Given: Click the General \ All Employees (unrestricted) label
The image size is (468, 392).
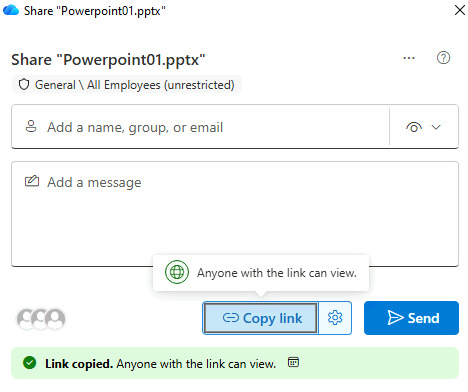Looking at the screenshot, I should point(127,85).
